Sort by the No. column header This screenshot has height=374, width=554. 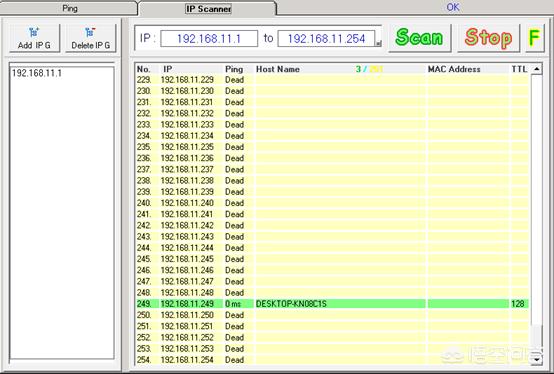(x=143, y=69)
